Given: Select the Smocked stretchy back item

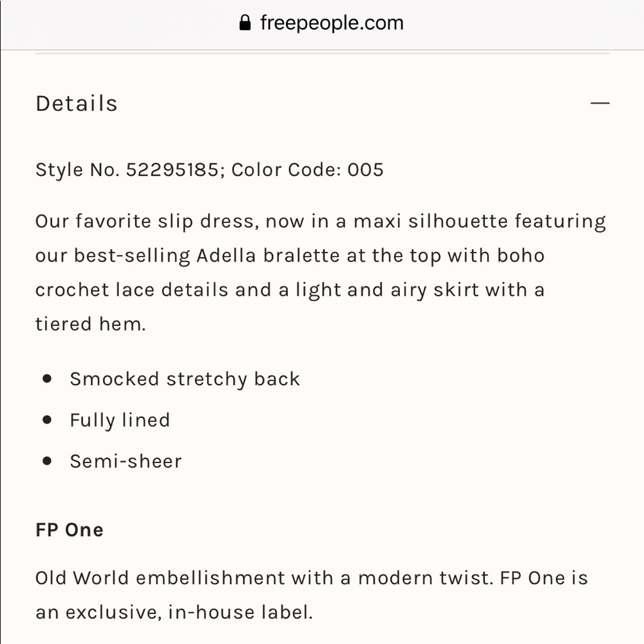Looking at the screenshot, I should pos(185,379).
